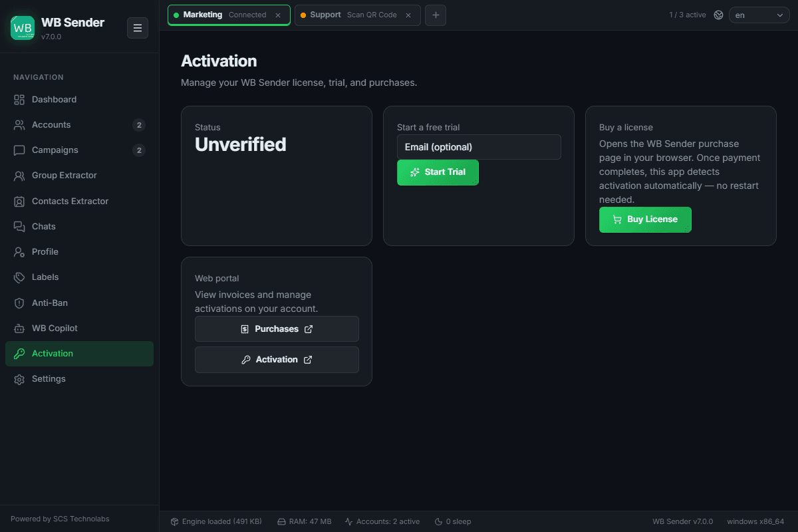The image size is (798, 532).
Task: Open Dashboard from the sidebar
Action: [x=79, y=100]
